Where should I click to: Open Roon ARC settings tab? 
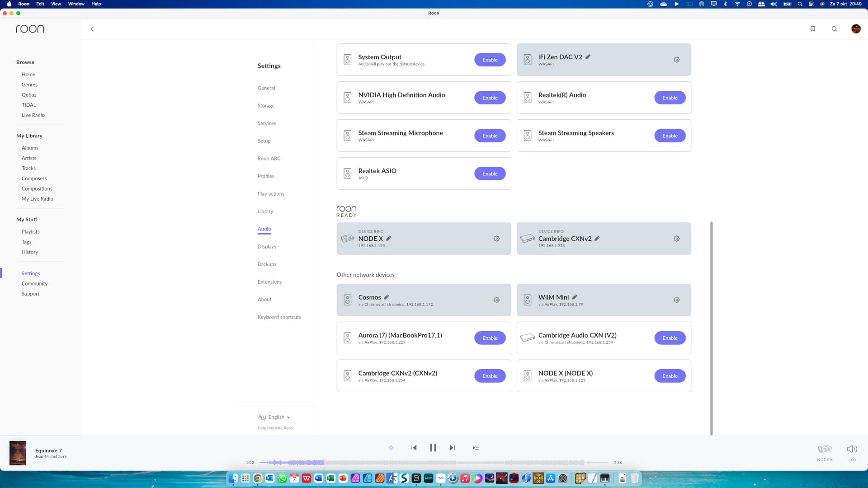pos(269,159)
